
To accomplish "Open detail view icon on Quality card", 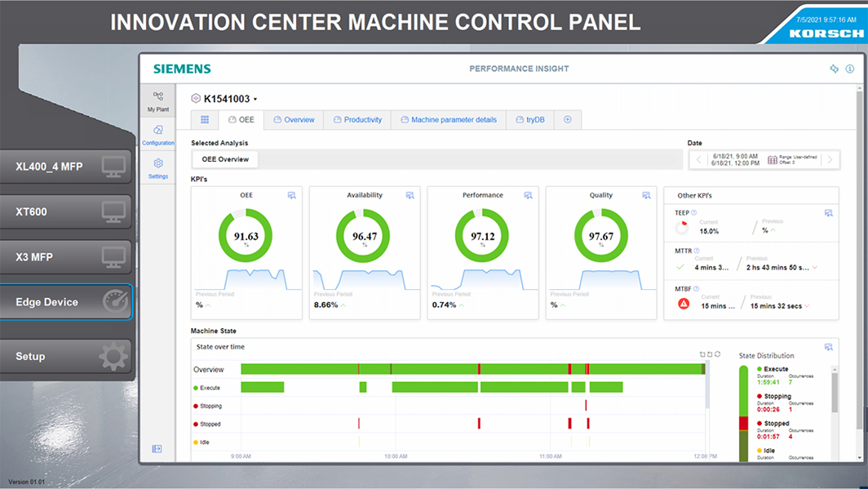I will (x=646, y=195).
